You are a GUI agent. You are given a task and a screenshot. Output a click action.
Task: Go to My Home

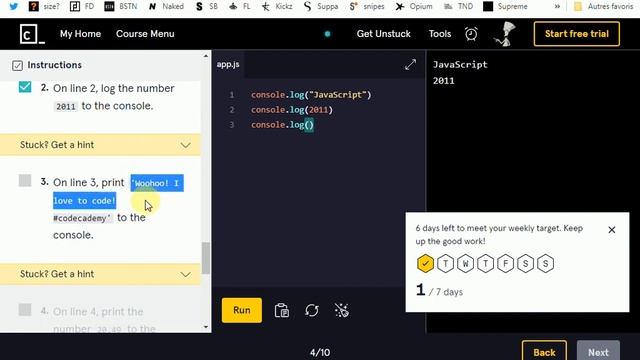click(x=80, y=34)
